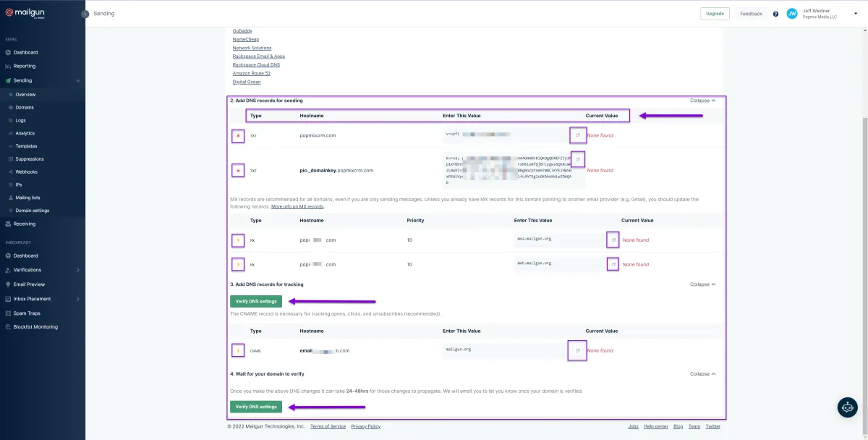
Task: Copy the k=rsa domainkey TXT value
Action: 577,159
